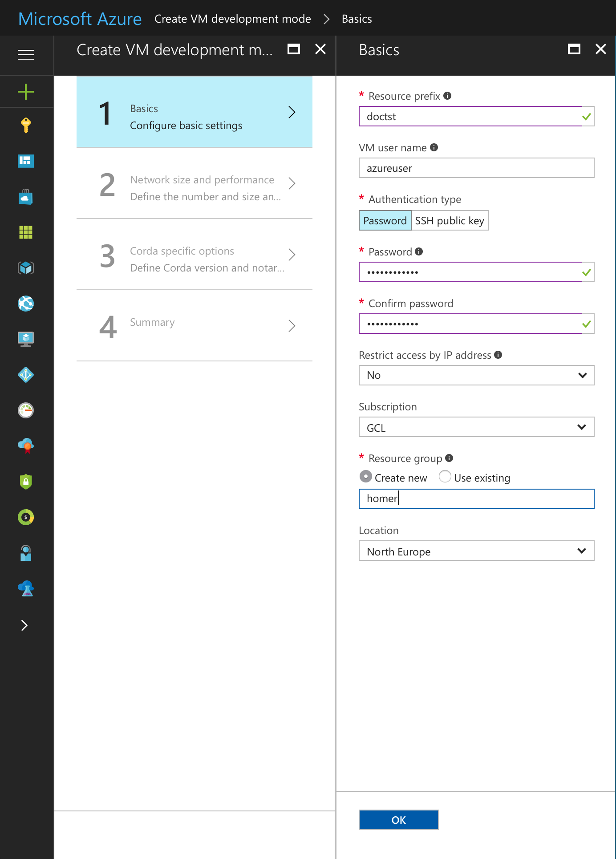The width and height of the screenshot is (616, 859).
Task: Switch authentication to SSH public key
Action: click(450, 221)
